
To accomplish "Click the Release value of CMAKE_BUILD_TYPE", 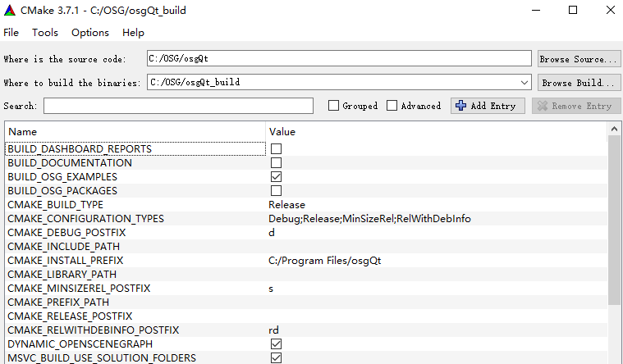I will tap(286, 204).
